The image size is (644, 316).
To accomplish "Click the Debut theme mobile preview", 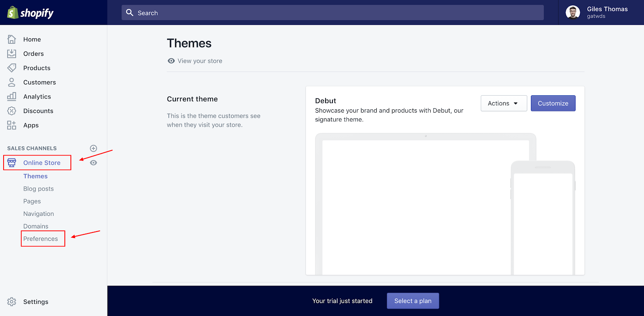I will [543, 218].
